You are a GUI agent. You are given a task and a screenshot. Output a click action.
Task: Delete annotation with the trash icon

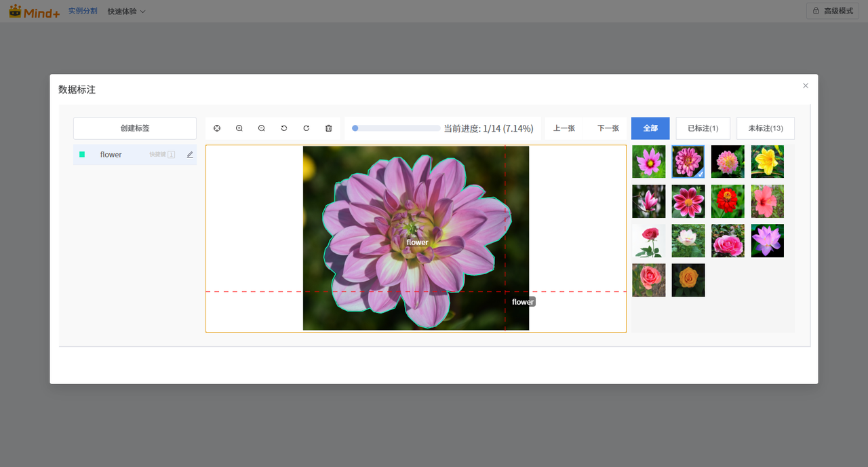click(329, 128)
